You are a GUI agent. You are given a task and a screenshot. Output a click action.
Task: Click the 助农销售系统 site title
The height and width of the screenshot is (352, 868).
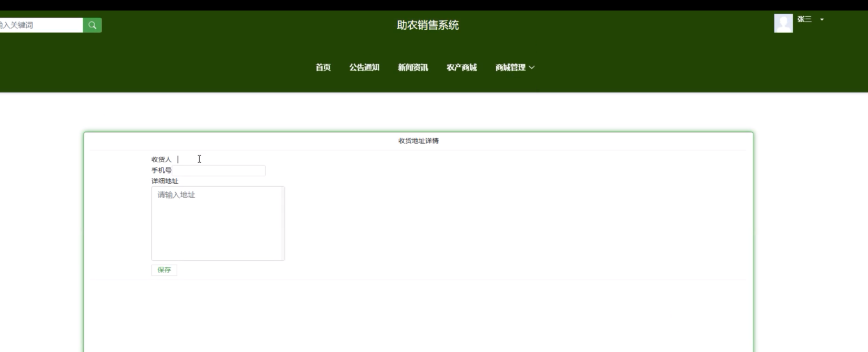click(428, 25)
